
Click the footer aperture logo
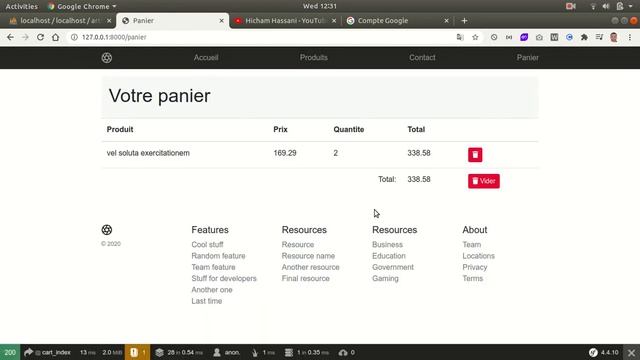point(107,230)
